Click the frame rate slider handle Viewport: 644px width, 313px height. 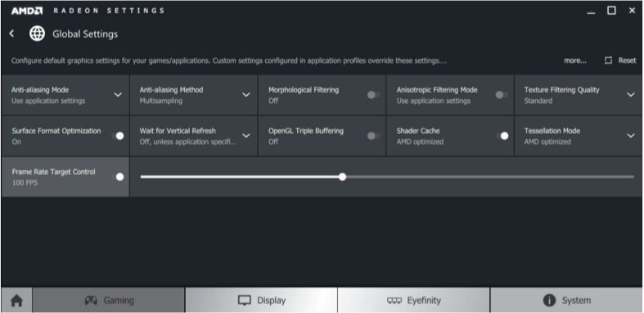point(342,177)
